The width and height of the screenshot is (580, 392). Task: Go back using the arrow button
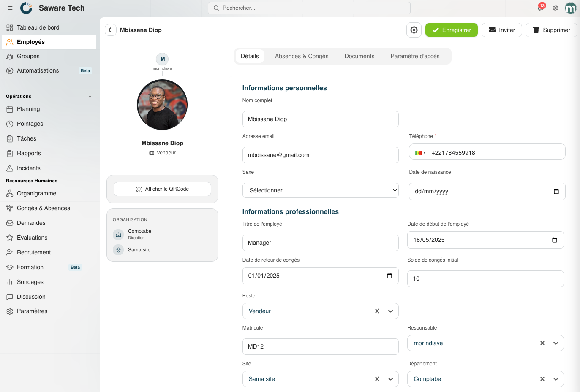click(x=111, y=30)
